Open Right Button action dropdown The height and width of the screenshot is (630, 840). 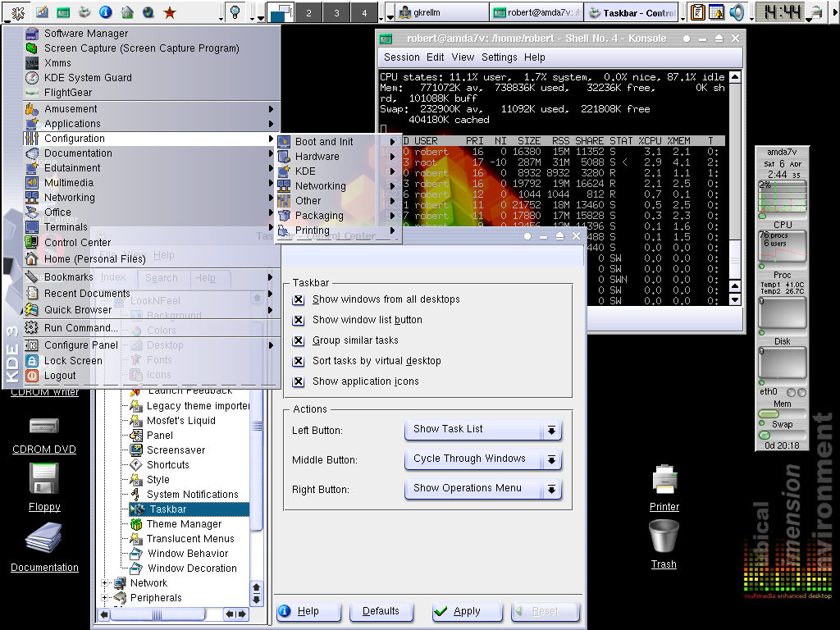[482, 489]
